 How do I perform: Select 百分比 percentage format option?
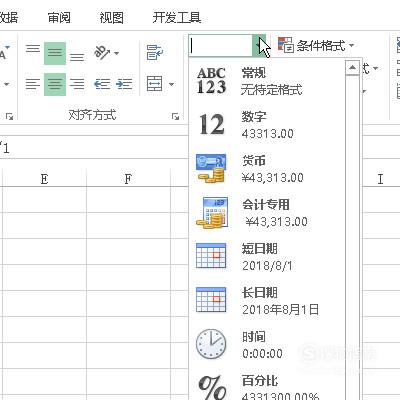(x=267, y=384)
